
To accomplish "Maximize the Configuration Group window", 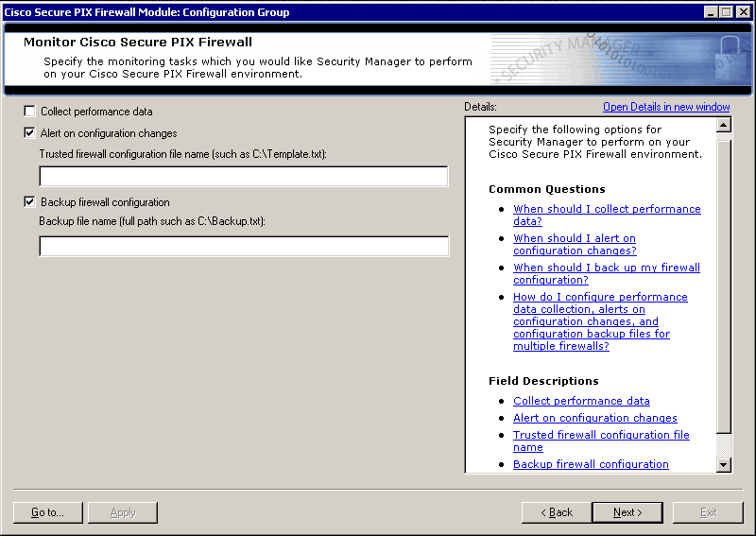I will click(x=726, y=12).
